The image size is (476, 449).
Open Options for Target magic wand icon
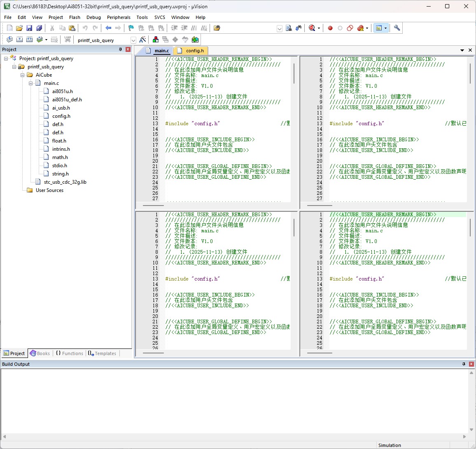point(142,40)
